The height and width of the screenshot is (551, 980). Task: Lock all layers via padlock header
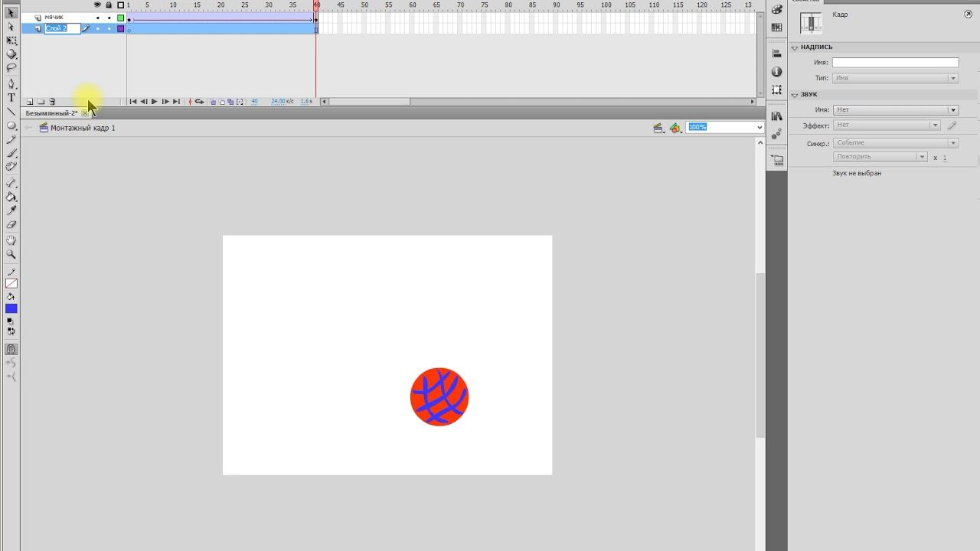[109, 5]
